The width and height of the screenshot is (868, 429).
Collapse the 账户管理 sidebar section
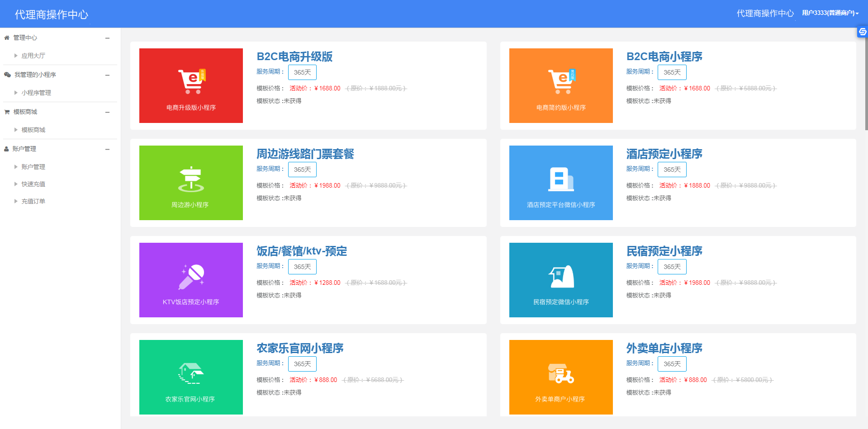[107, 149]
